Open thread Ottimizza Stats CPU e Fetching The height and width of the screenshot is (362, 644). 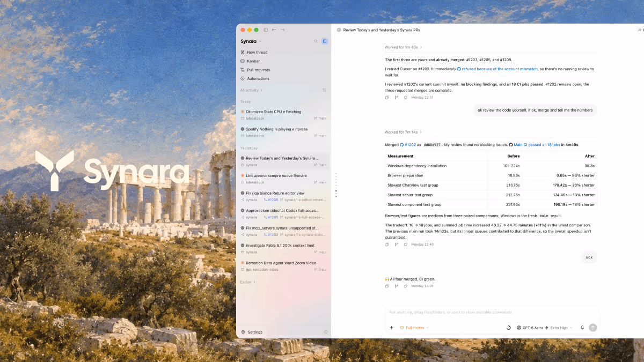(284, 115)
